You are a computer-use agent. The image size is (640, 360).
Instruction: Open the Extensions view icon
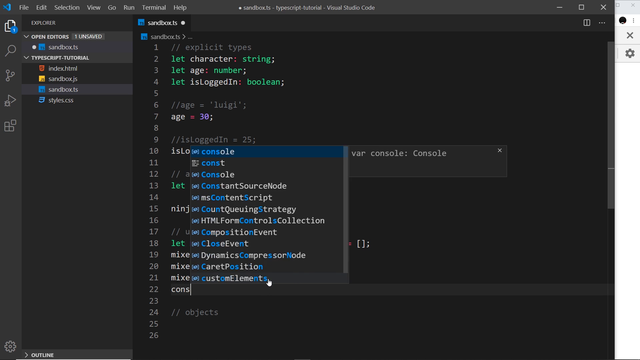pyautogui.click(x=10, y=126)
